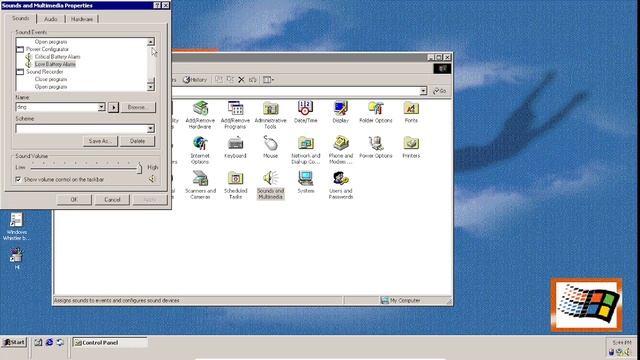Open the Fonts folder icon
Viewport: 640px width, 360px height.
411,111
